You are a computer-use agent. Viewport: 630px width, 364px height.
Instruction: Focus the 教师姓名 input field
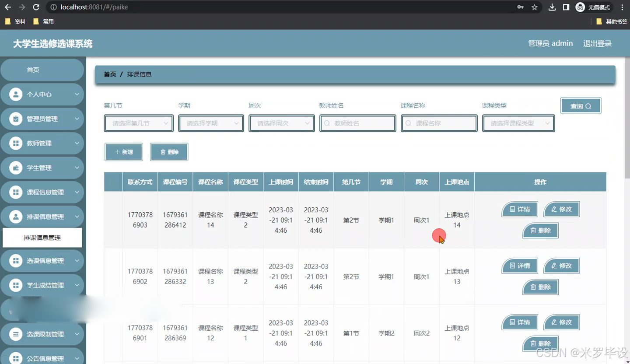tap(358, 123)
